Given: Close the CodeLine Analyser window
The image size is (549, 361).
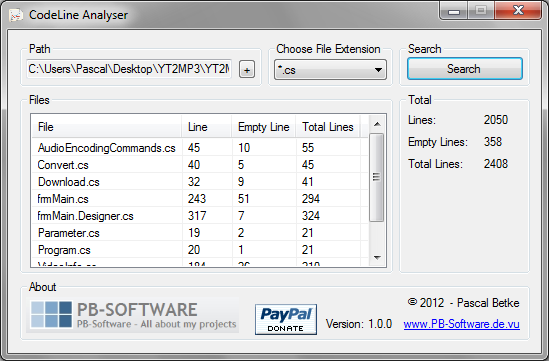Looking at the screenshot, I should coord(518,11).
